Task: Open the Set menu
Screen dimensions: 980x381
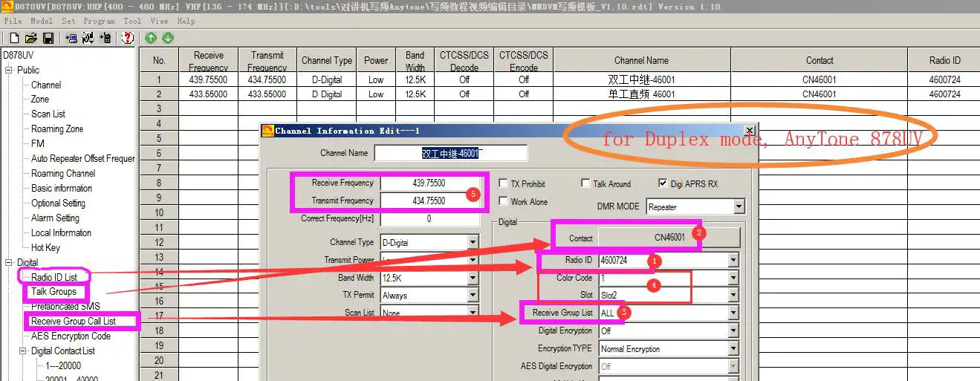Action: click(x=68, y=21)
